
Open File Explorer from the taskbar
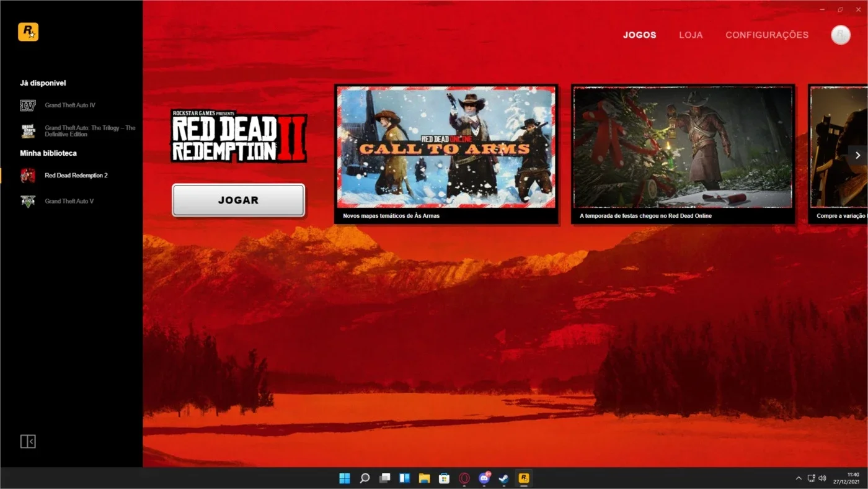click(x=424, y=478)
